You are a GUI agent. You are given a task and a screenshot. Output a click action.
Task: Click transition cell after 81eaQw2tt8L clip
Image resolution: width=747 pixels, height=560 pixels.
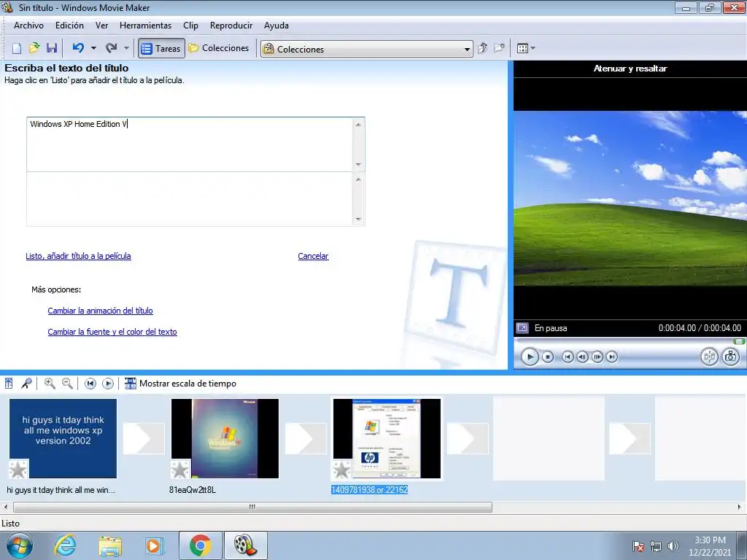306,438
